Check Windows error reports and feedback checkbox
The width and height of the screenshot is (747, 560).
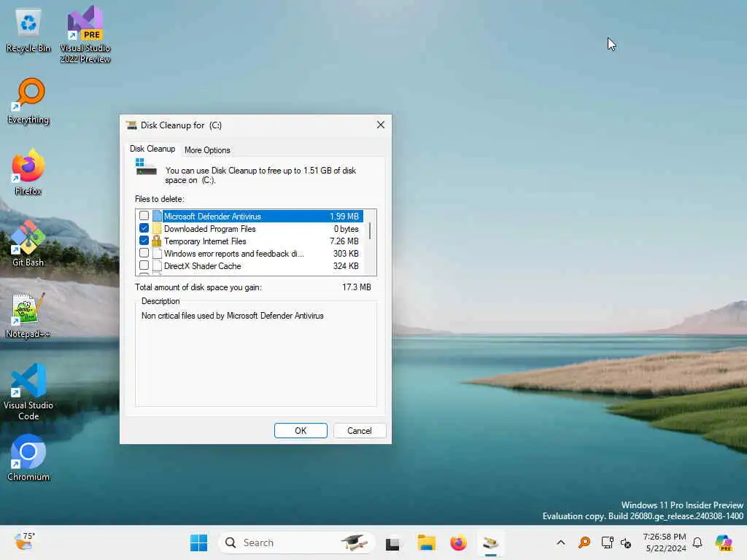pos(144,253)
